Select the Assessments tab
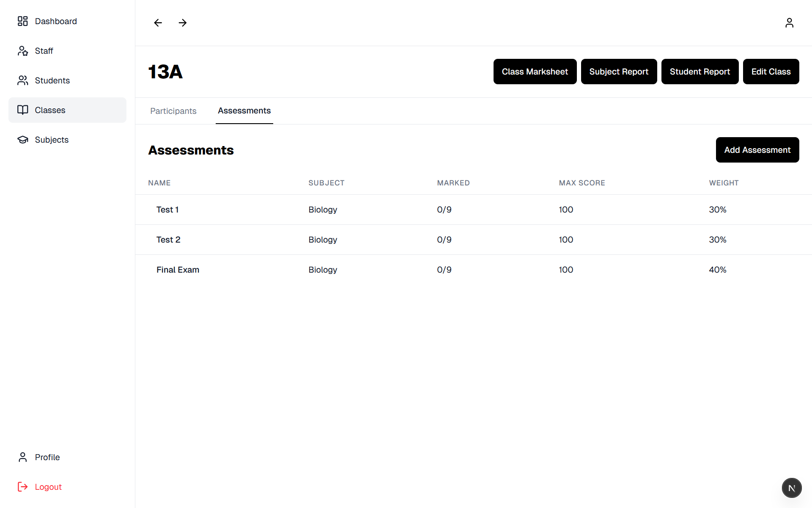The height and width of the screenshot is (508, 812). click(x=244, y=111)
